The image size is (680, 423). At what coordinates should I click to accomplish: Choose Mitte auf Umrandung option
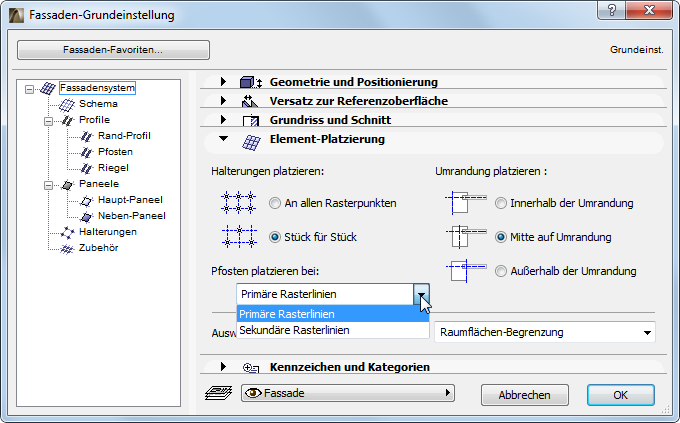coord(501,237)
